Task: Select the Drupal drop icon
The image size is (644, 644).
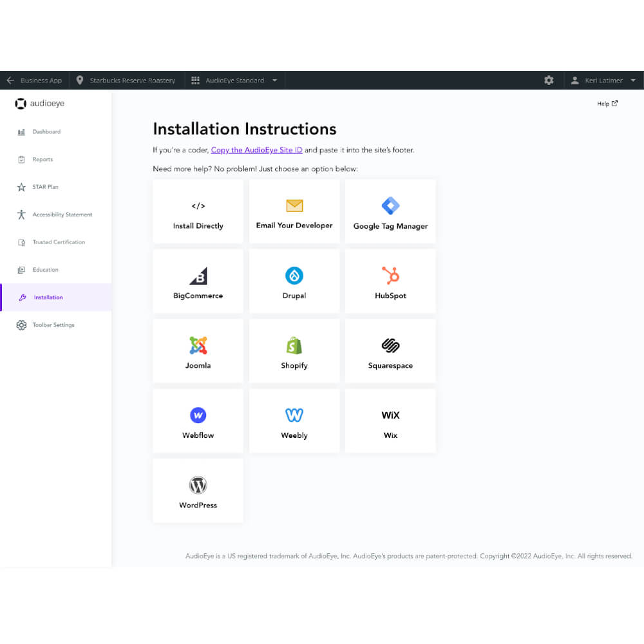Action: pos(294,276)
